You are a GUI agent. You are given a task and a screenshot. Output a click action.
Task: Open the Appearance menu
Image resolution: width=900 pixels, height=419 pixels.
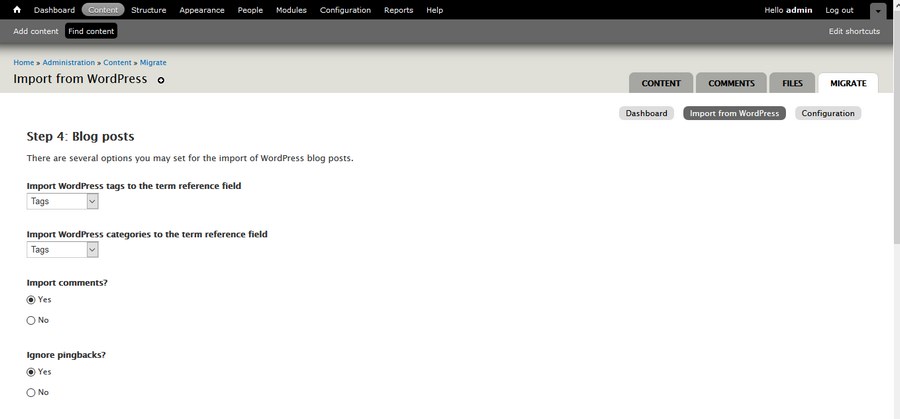[x=201, y=10]
